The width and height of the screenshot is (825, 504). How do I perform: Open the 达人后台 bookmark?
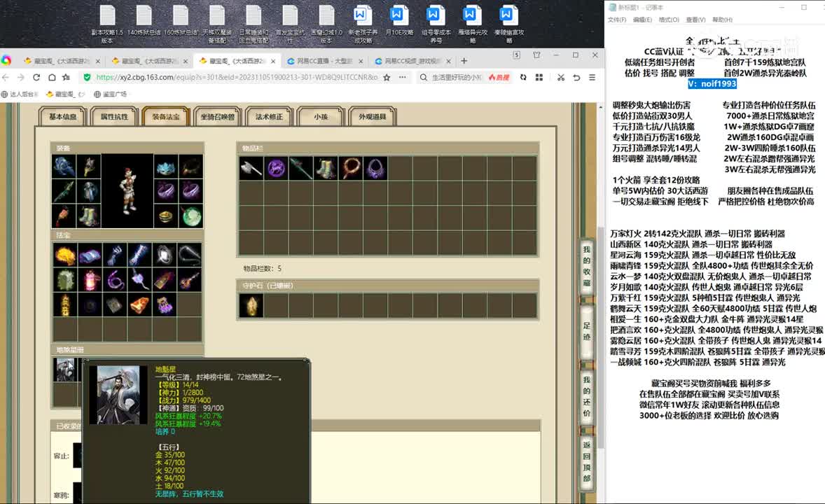tap(20, 94)
